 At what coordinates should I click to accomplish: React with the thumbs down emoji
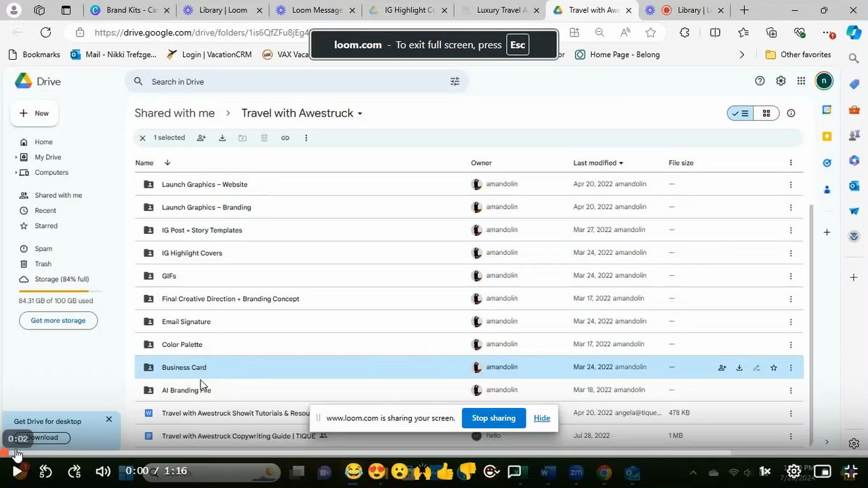468,472
